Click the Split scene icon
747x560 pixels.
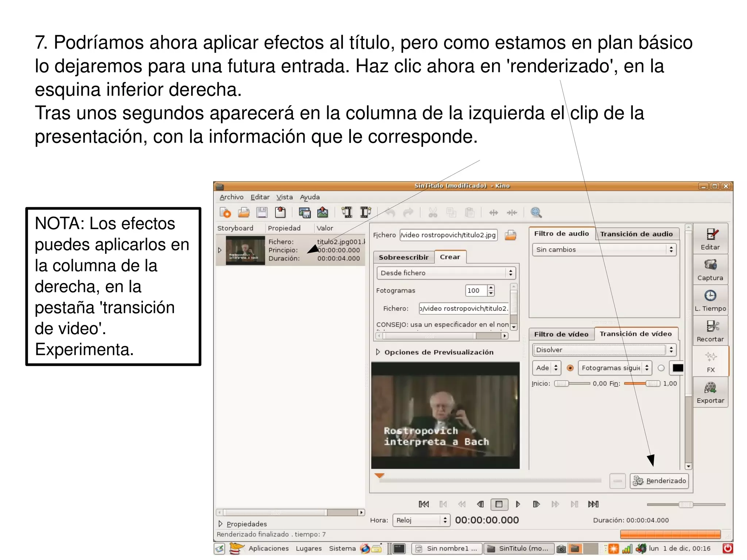[x=494, y=213]
